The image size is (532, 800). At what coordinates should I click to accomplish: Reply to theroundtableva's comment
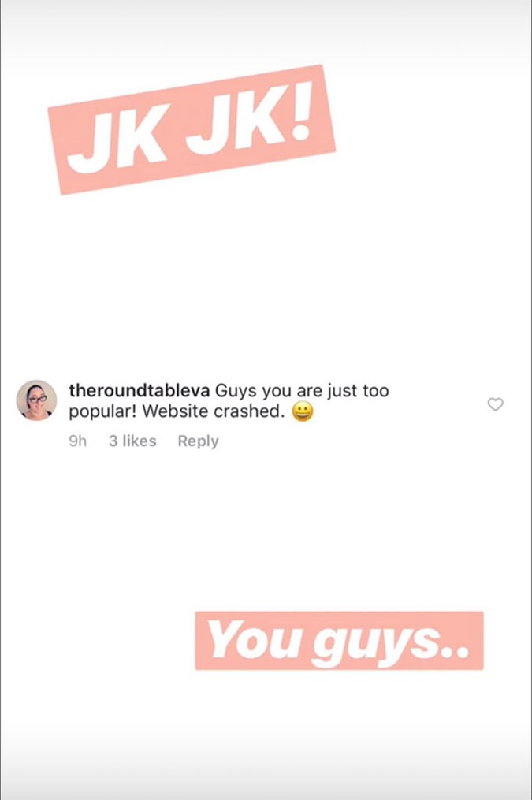tap(198, 441)
